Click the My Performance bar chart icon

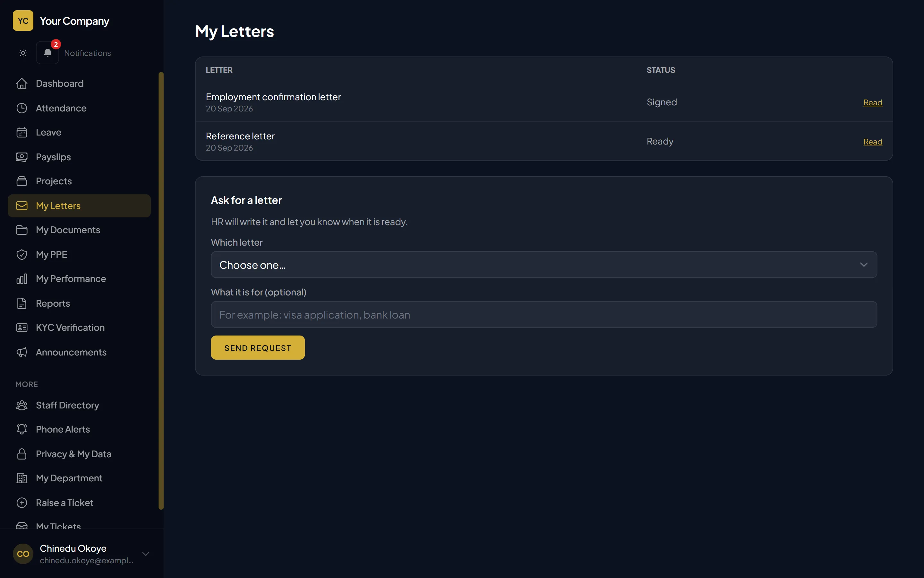(x=22, y=279)
